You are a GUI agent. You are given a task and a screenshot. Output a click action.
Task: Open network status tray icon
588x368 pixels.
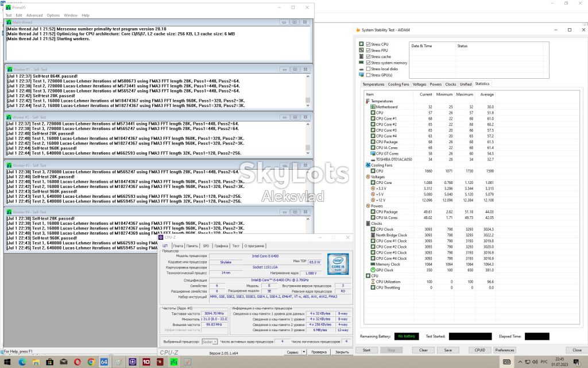tap(528, 362)
